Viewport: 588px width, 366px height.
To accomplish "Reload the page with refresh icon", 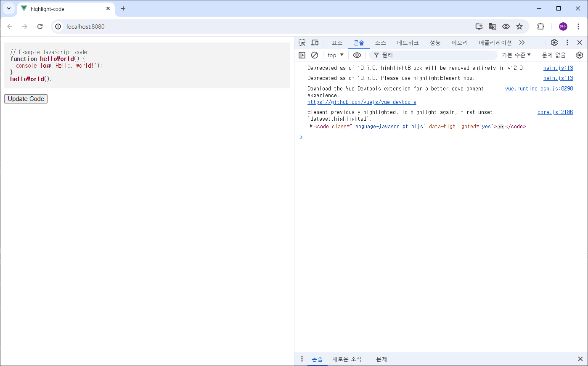I will point(40,27).
